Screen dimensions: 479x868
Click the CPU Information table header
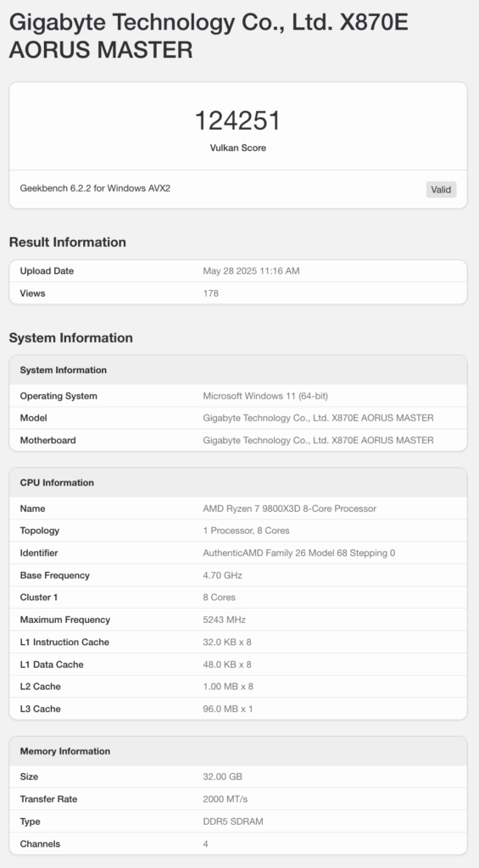[238, 482]
